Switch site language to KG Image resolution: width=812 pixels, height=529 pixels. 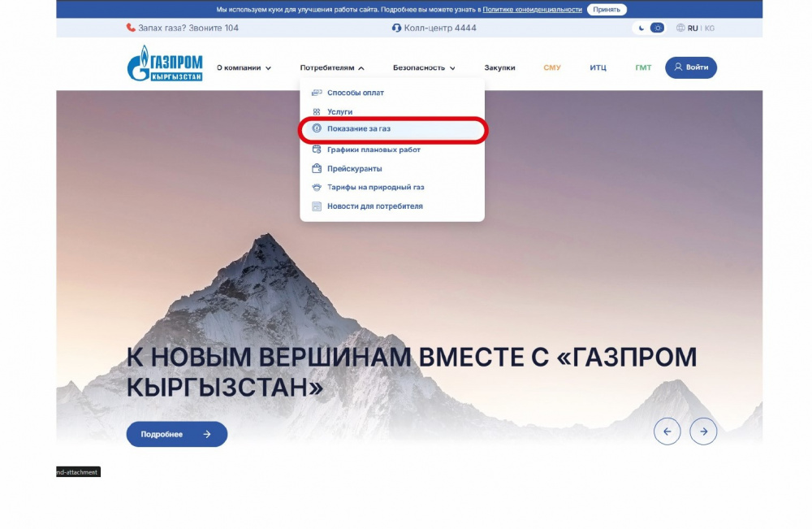point(710,28)
